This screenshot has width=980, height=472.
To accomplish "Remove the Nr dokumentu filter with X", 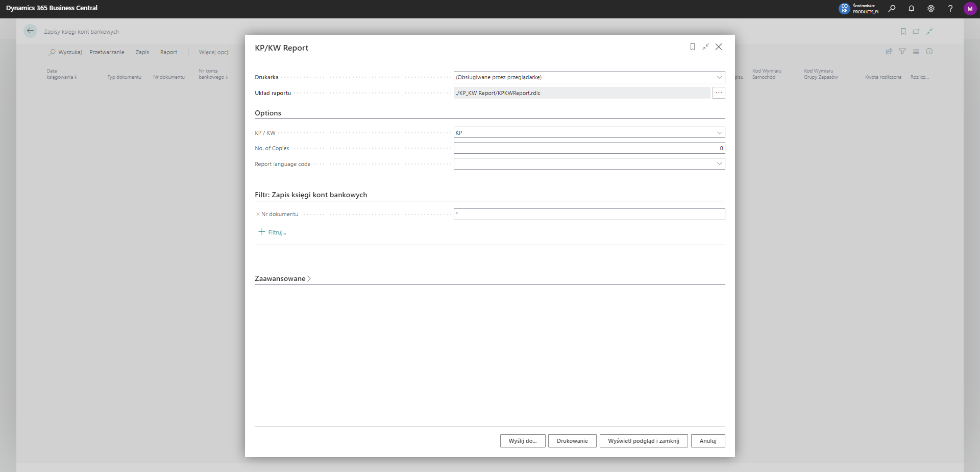I will (x=258, y=215).
